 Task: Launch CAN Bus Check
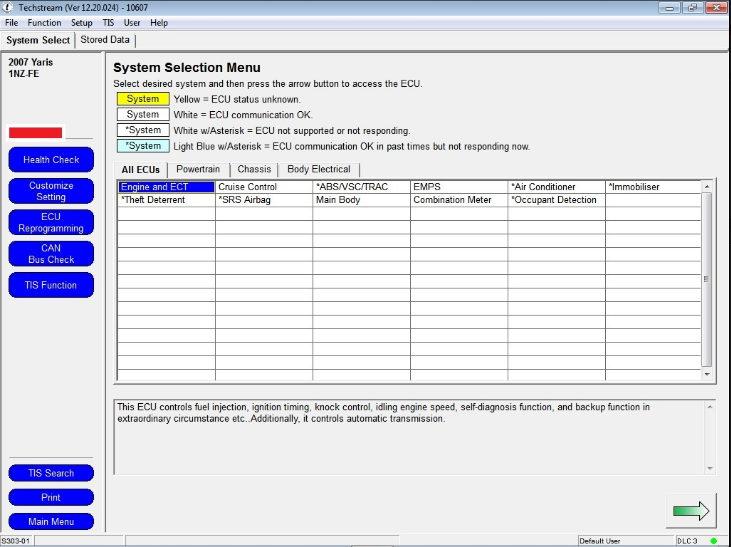pyautogui.click(x=51, y=254)
